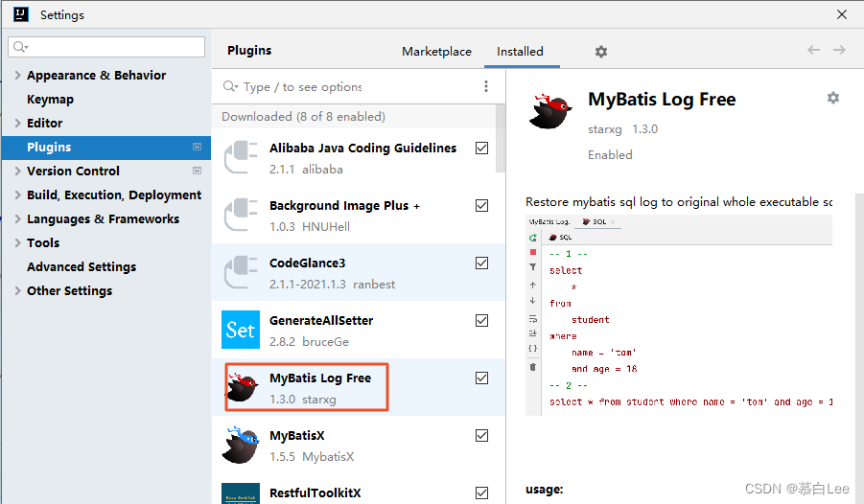
Task: Click the magnifier icon in plugin search field
Action: pos(230,86)
